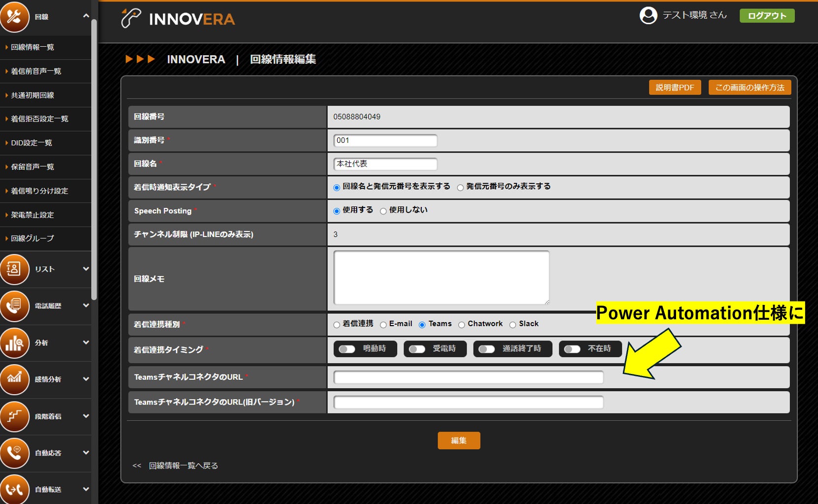Viewport: 818px width, 504px height.
Task: Click the user avatar icon
Action: pyautogui.click(x=648, y=15)
